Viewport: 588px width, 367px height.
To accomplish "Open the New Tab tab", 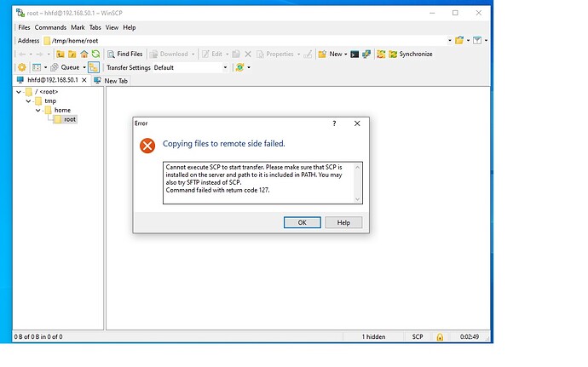I will click(111, 81).
